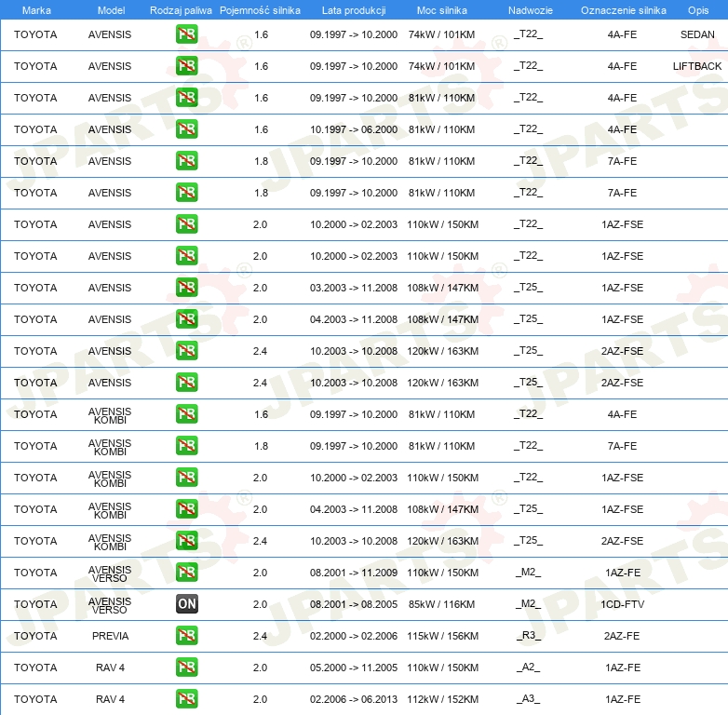
Task: Select the TOYOTA cell in the SEDAN row
Action: (35, 34)
